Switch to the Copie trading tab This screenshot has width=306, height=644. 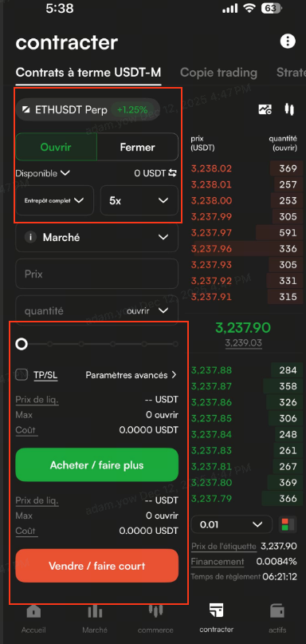click(218, 73)
